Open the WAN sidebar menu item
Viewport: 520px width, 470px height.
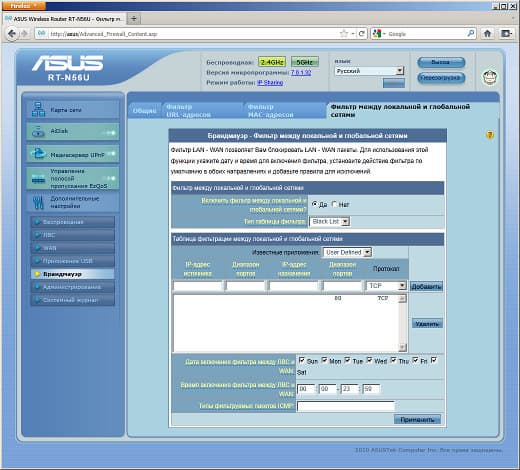tap(73, 248)
